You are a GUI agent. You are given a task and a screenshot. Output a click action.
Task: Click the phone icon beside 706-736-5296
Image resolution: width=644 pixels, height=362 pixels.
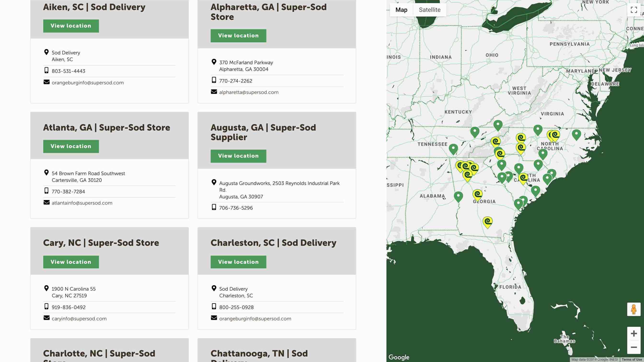coord(214,207)
